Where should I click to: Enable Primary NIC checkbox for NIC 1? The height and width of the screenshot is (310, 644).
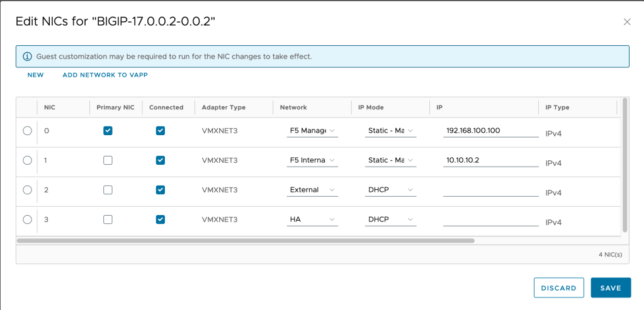click(108, 160)
